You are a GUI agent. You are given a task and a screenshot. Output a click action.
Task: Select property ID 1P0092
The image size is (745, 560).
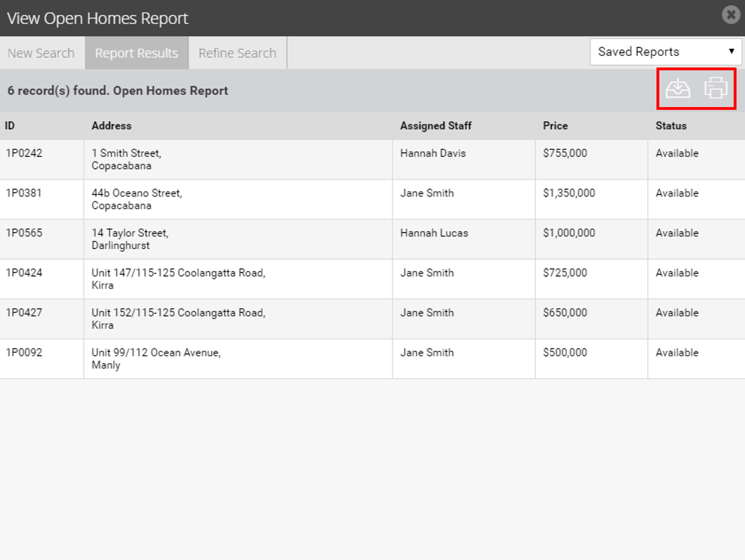pos(24,352)
